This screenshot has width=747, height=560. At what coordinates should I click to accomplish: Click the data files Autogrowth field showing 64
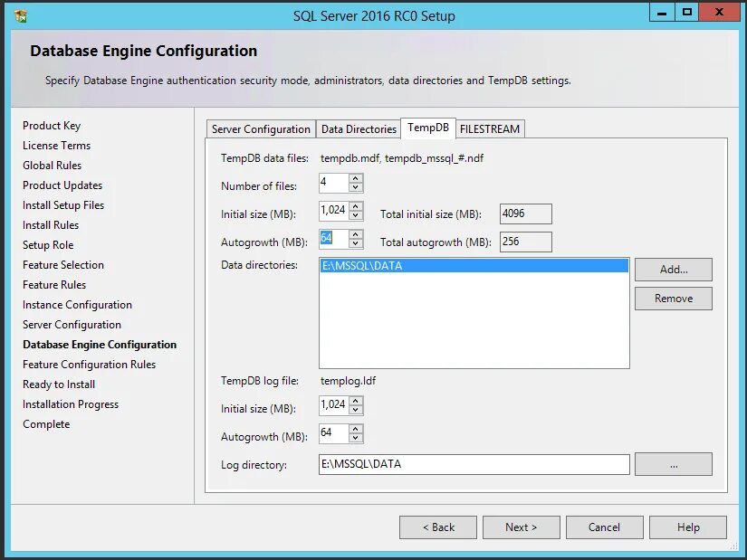[333, 239]
